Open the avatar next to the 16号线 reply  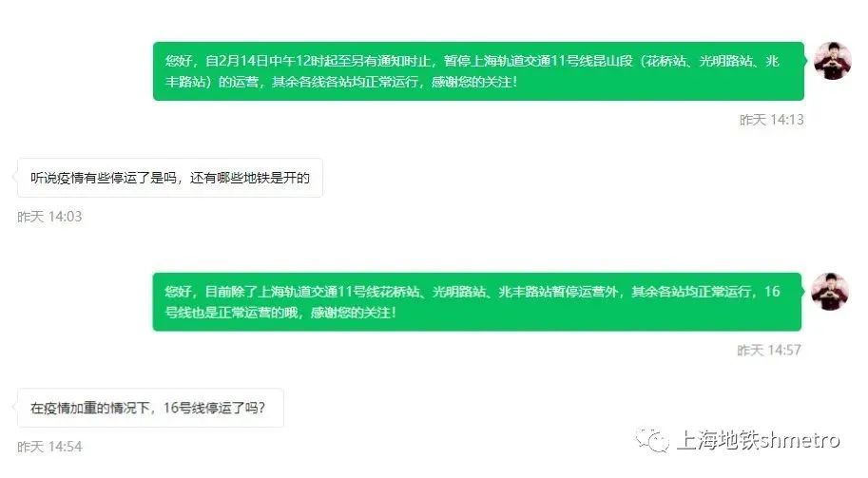tap(830, 292)
